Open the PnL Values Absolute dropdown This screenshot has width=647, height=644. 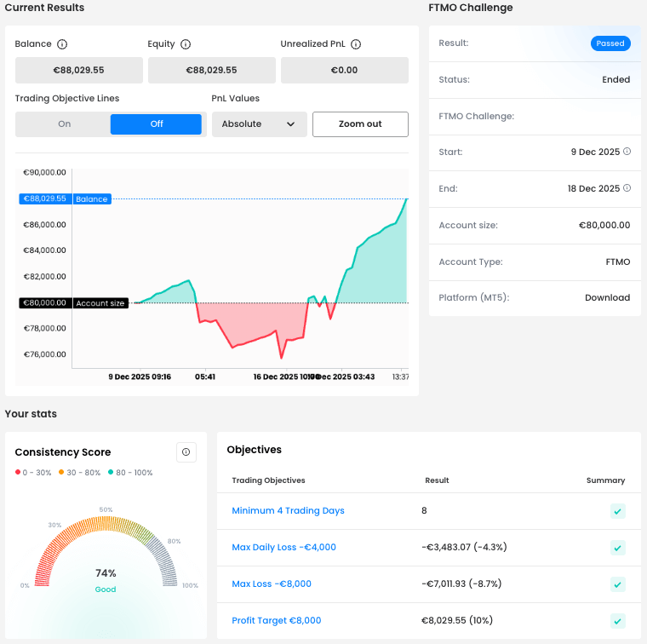pos(258,124)
